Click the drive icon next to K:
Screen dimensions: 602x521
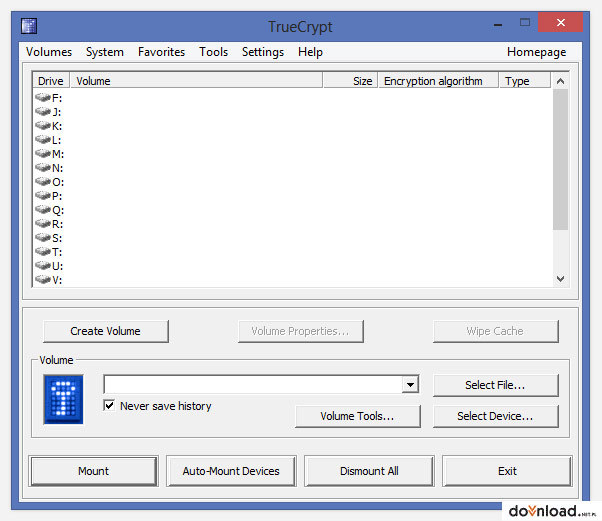[43, 126]
